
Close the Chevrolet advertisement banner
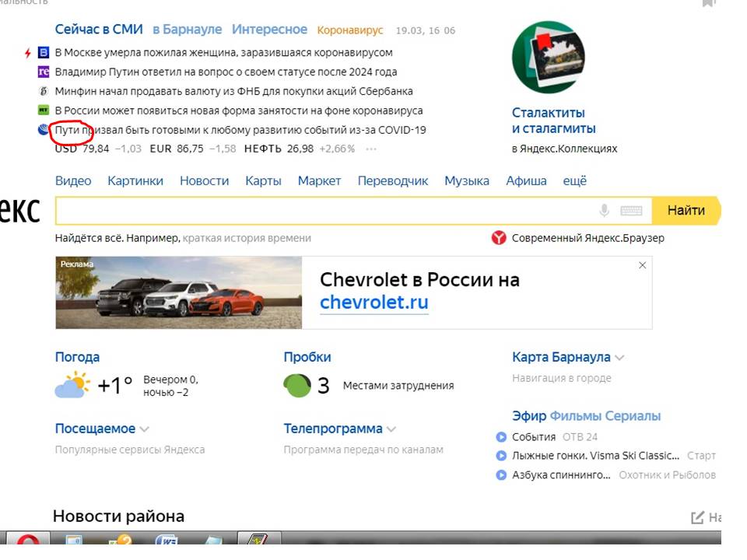642,265
